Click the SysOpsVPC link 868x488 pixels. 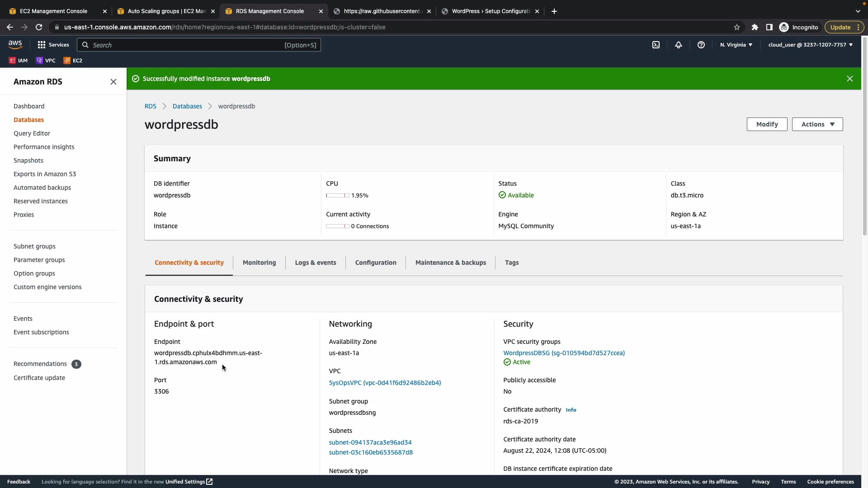point(385,383)
